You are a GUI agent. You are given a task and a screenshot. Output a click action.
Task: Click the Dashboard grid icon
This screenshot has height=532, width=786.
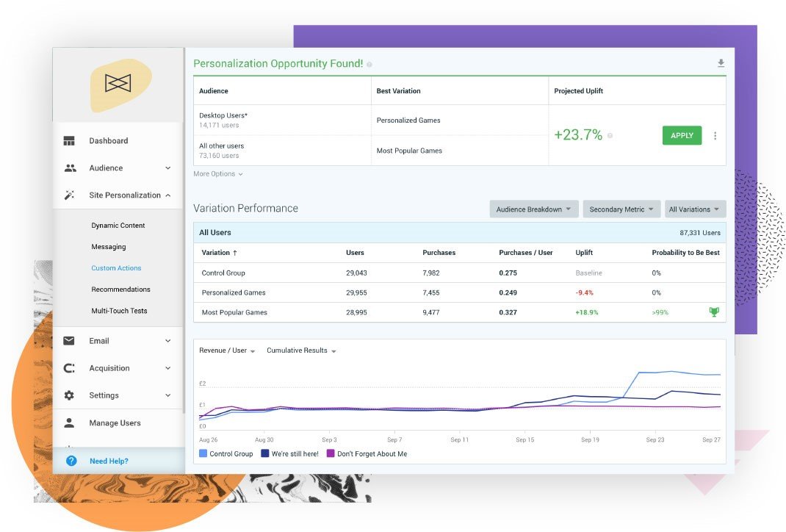coord(69,141)
